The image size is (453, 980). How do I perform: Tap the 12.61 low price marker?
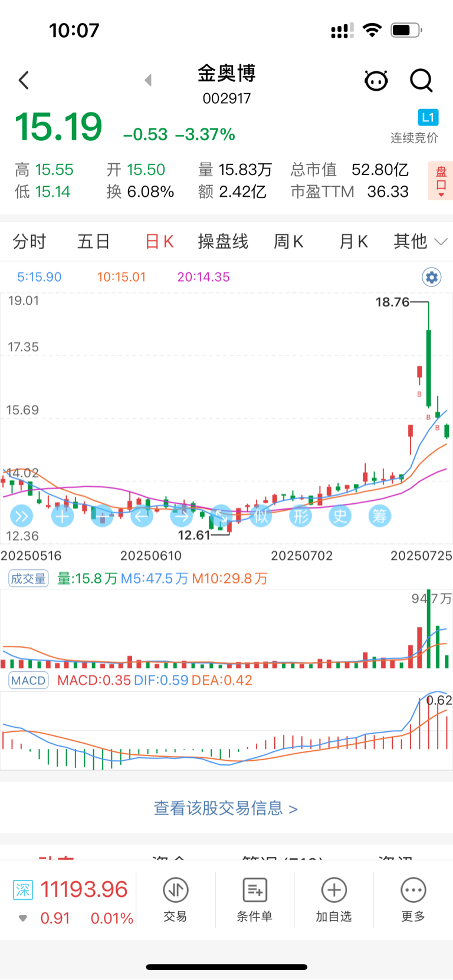[194, 535]
